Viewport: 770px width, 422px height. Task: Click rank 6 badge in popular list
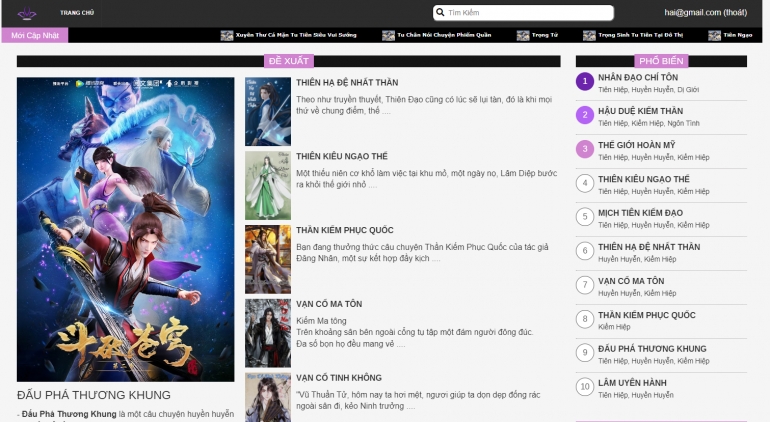585,251
